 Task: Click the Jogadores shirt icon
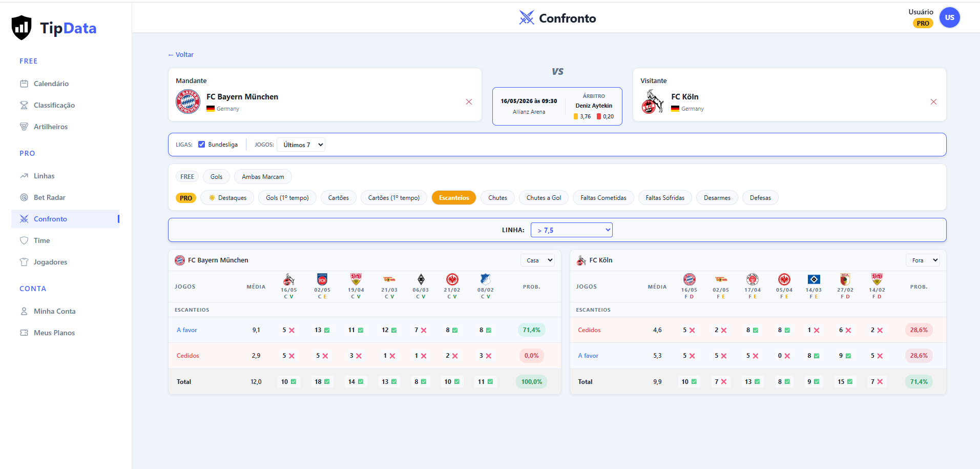pos(24,262)
